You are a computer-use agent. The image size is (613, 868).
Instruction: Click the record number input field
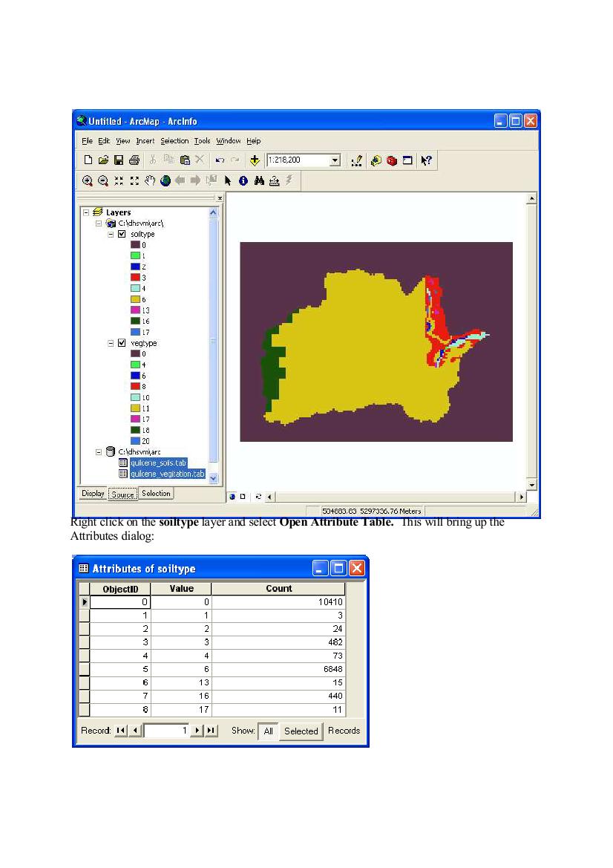pyautogui.click(x=166, y=731)
